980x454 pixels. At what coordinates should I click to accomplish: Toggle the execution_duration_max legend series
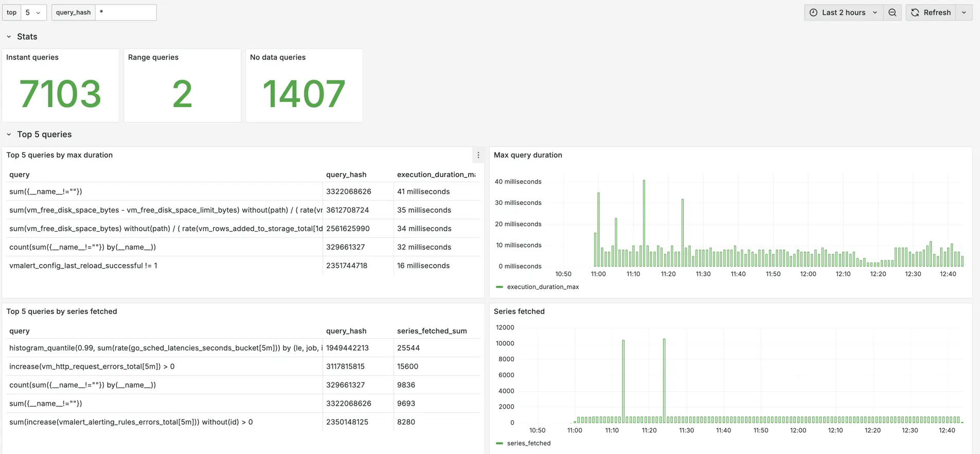[x=543, y=287]
